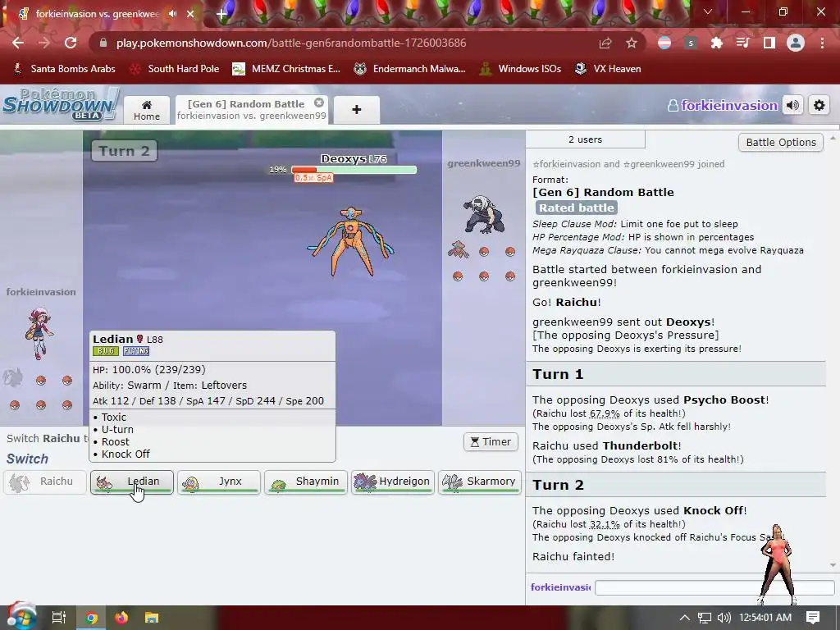Screen dimensions: 840x630
Task: Click the Rated battle label
Action: point(577,208)
